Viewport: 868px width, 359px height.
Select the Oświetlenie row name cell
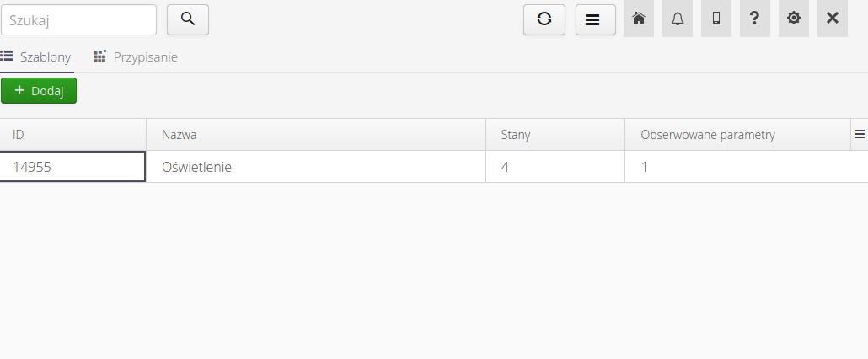[x=316, y=167]
